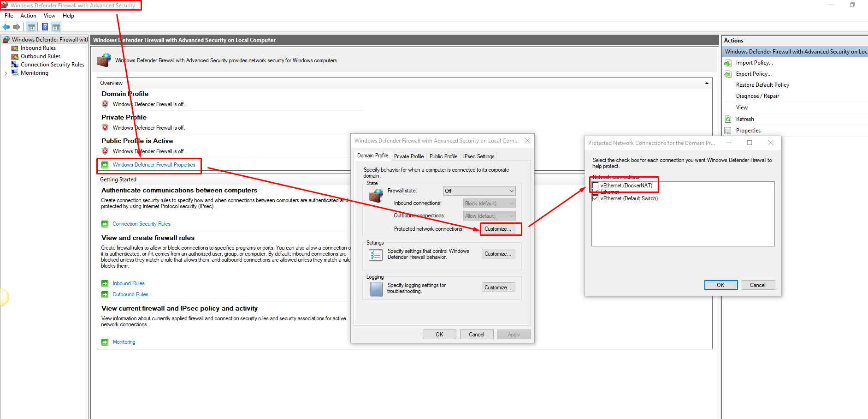The width and height of the screenshot is (868, 419).
Task: Switch to the IPsec Settings tab
Action: 478,156
